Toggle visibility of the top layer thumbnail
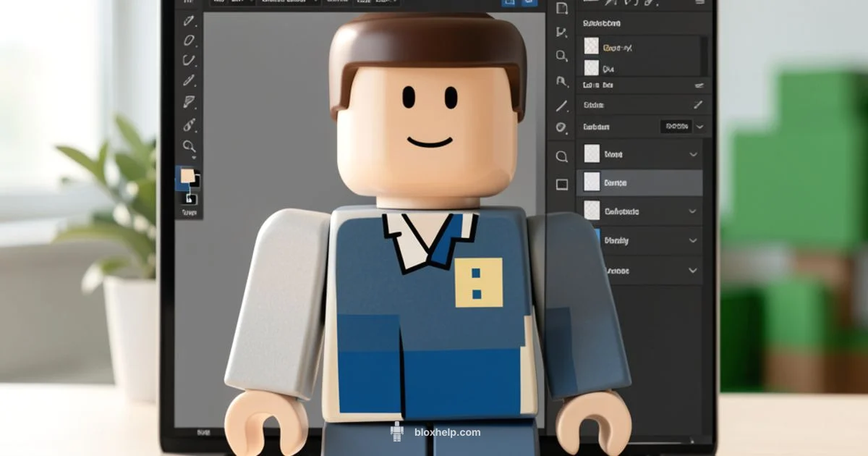Viewport: 868px width, 456px height. (591, 46)
